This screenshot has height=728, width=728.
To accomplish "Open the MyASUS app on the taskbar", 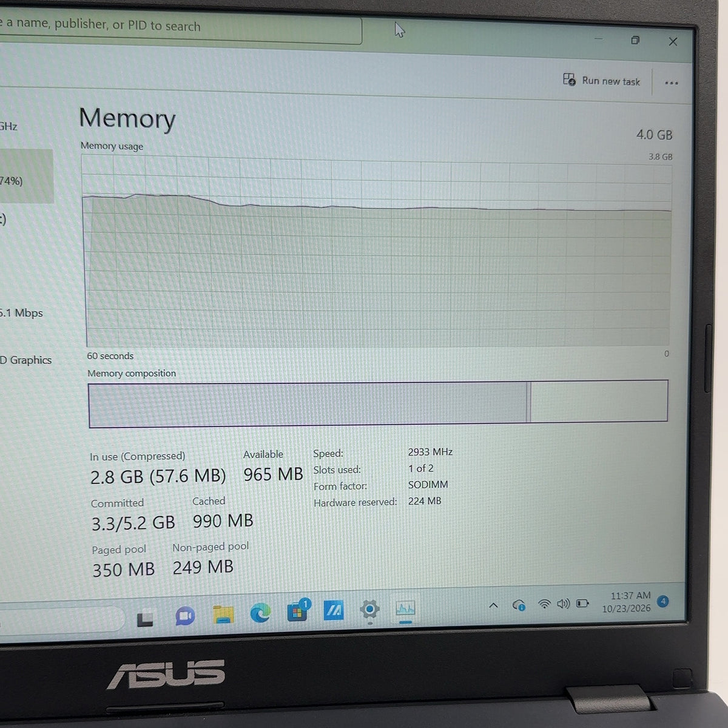I will click(x=334, y=610).
